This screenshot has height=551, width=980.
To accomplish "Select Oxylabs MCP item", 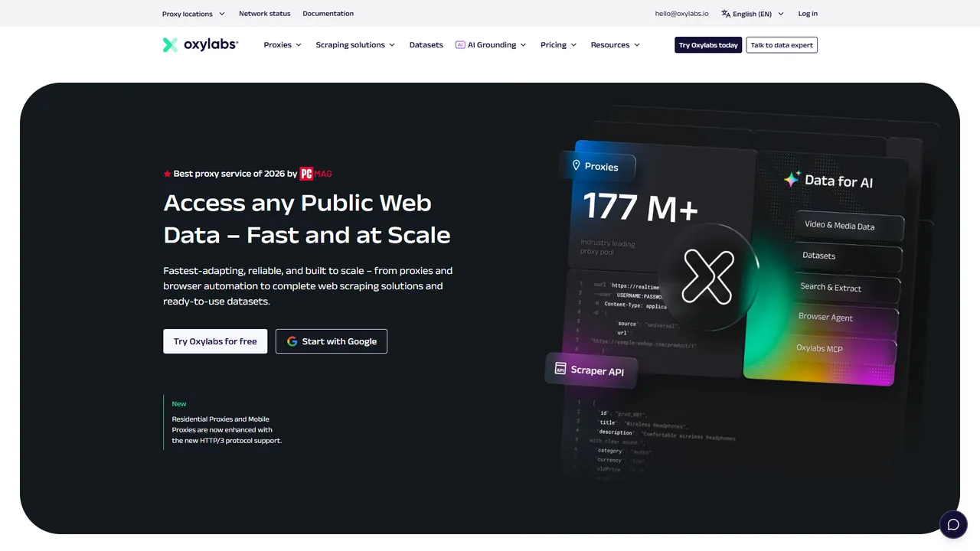I will [844, 348].
